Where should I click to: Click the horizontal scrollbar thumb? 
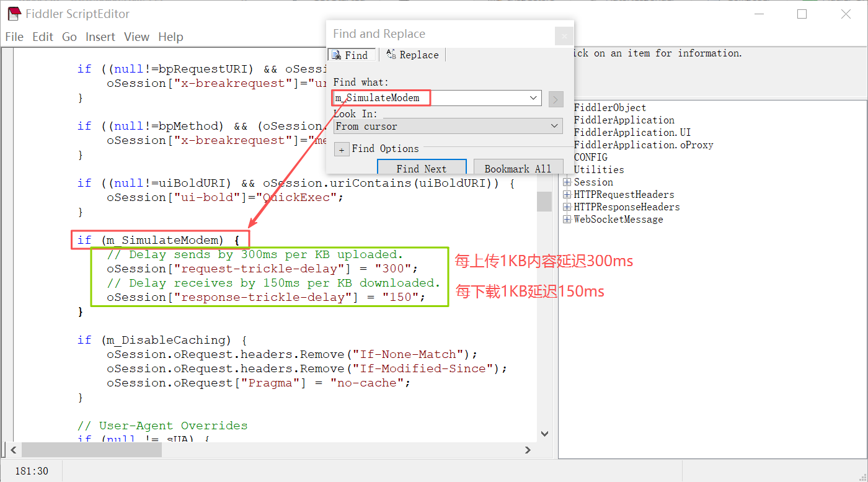click(x=91, y=450)
